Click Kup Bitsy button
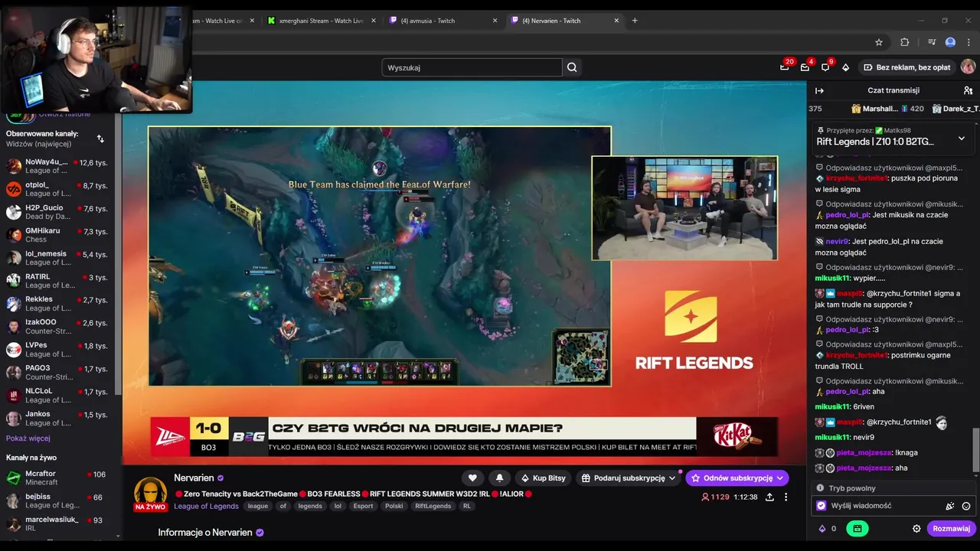Image resolution: width=980 pixels, height=551 pixels. point(543,478)
